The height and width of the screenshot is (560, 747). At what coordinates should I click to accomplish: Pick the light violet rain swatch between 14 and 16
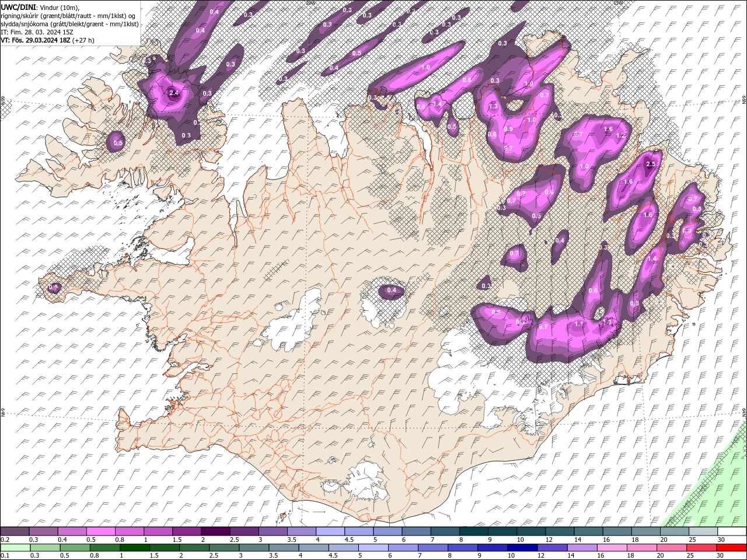(582, 548)
